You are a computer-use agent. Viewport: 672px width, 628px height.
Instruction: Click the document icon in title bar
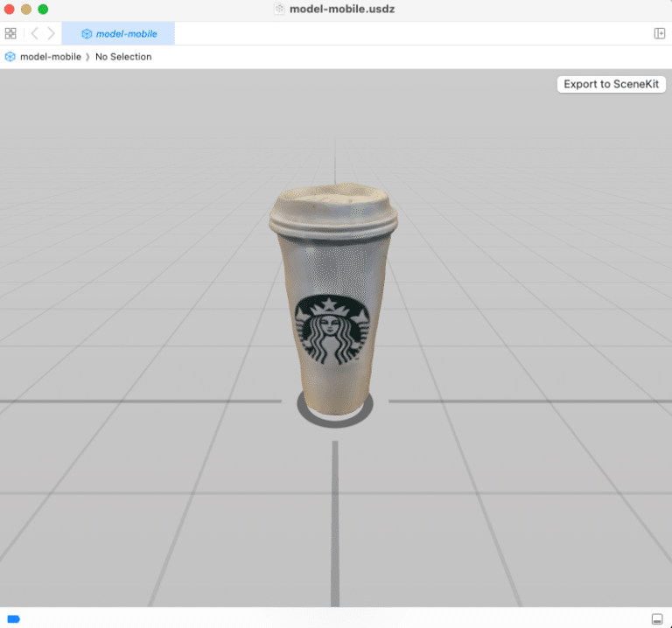pyautogui.click(x=279, y=9)
